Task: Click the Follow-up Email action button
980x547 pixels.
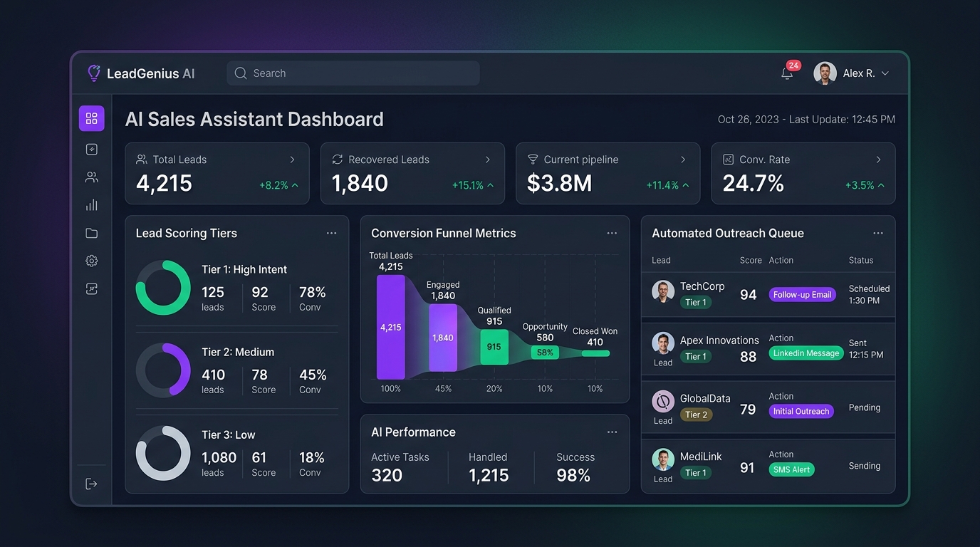Action: (x=803, y=294)
